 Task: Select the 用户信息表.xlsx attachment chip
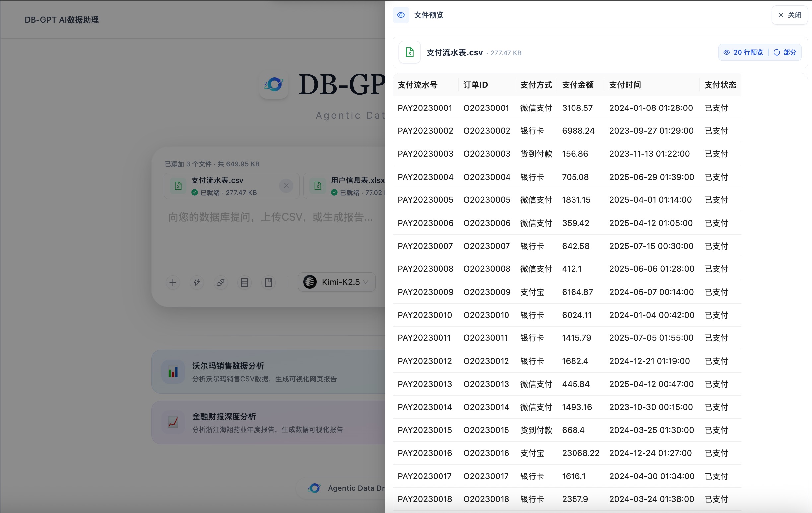click(345, 186)
